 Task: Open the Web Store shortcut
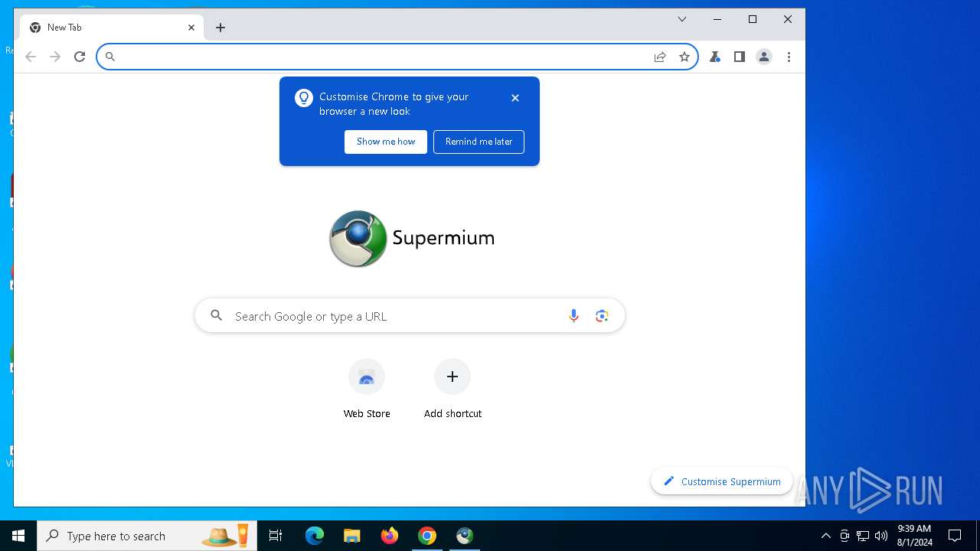coord(367,390)
